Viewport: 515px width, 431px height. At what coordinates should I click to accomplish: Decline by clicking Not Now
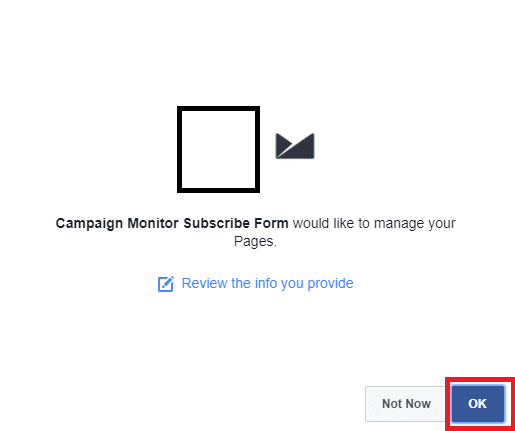(406, 404)
